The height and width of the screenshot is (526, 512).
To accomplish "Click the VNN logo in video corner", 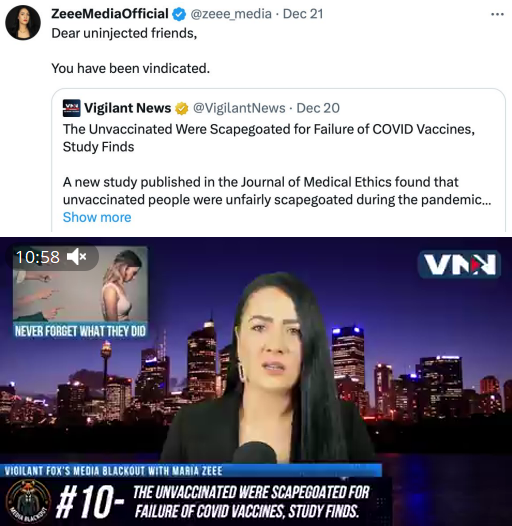I will point(459,264).
